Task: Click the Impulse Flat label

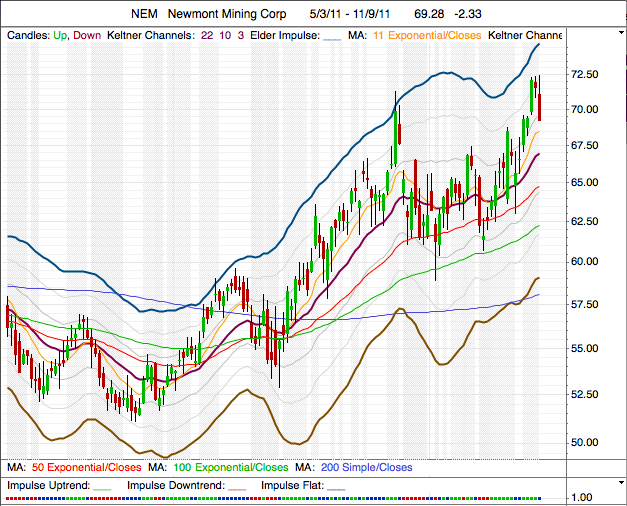Action: (292, 486)
